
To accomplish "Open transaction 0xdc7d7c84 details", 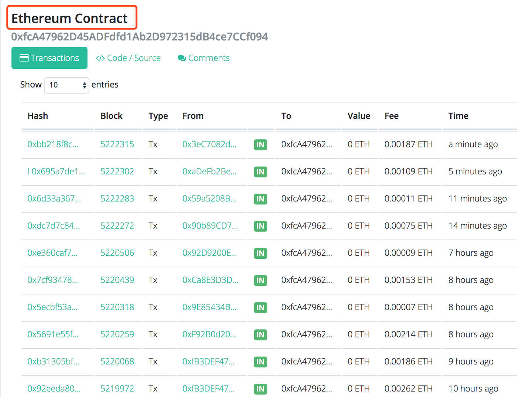I will (53, 226).
